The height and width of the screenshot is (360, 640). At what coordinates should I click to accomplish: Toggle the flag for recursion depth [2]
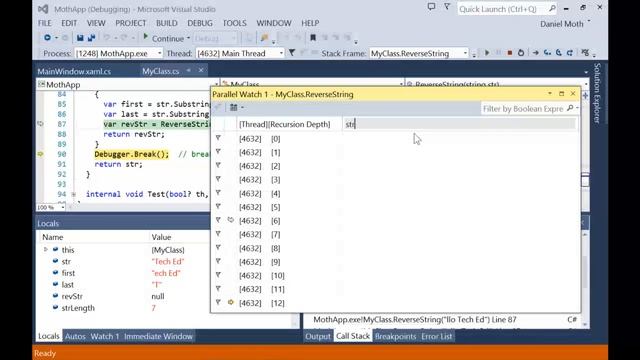(218, 166)
